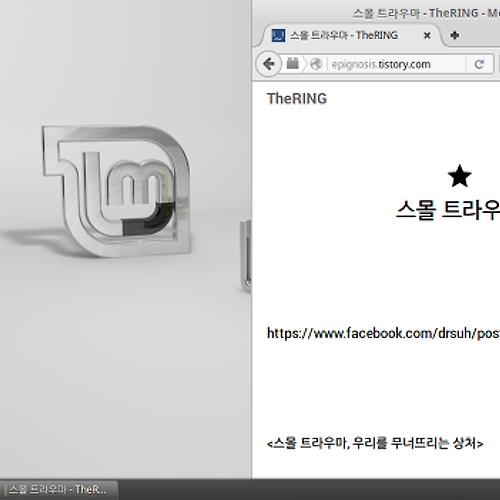This screenshot has width=500, height=500.
Task: Click the black star above the post title
Action: 459,176
